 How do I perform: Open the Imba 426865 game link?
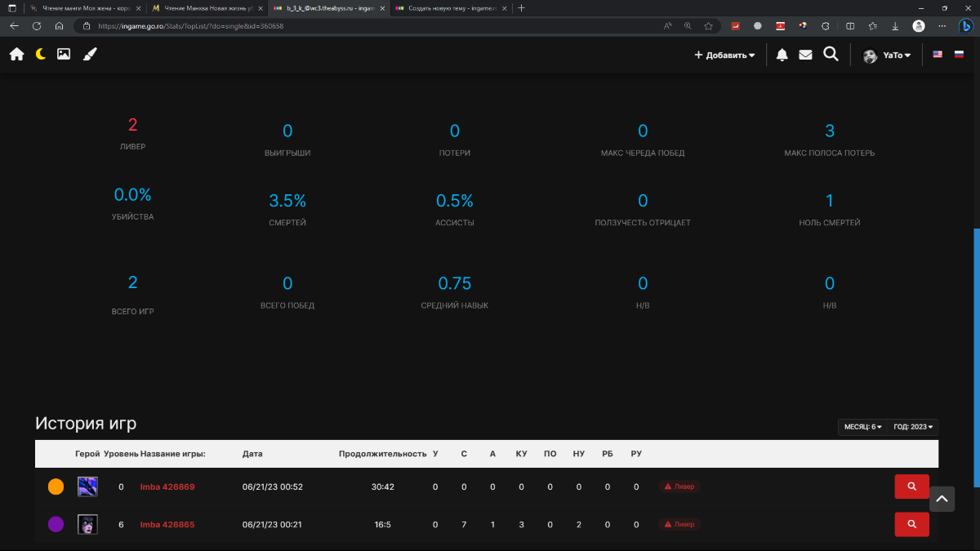coord(167,525)
